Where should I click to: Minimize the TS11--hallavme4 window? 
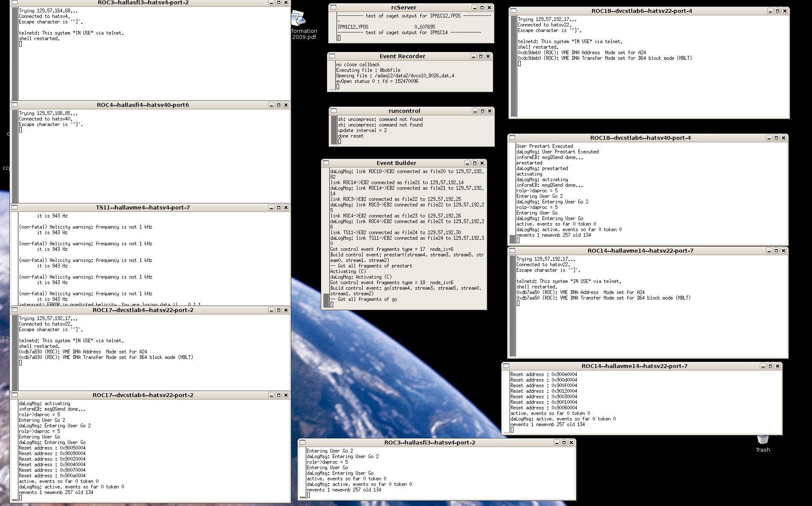click(x=271, y=207)
